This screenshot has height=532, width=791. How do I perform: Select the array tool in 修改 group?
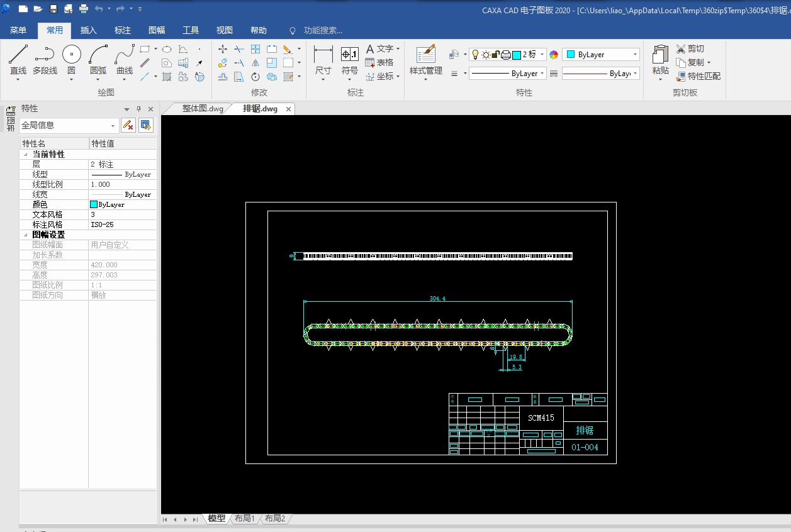[x=255, y=49]
